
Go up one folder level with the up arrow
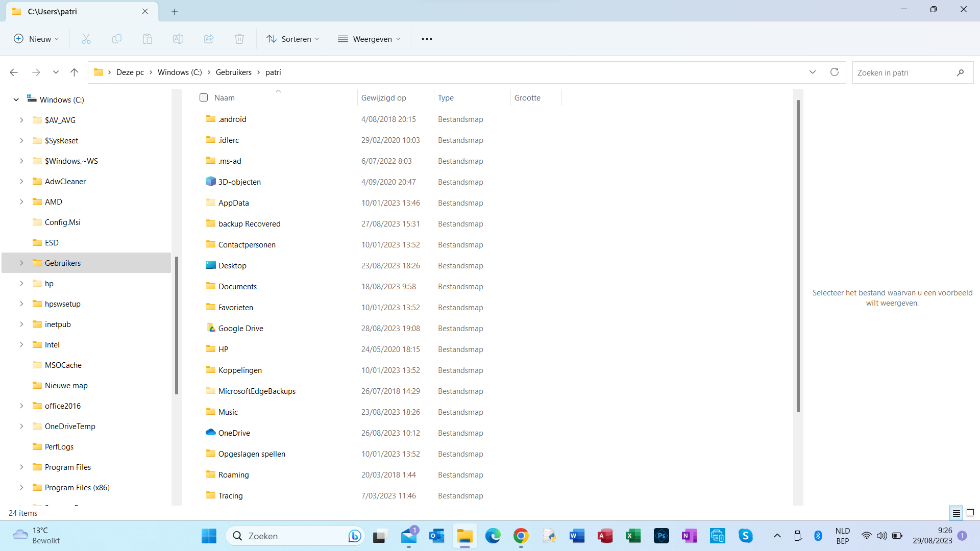pos(74,72)
